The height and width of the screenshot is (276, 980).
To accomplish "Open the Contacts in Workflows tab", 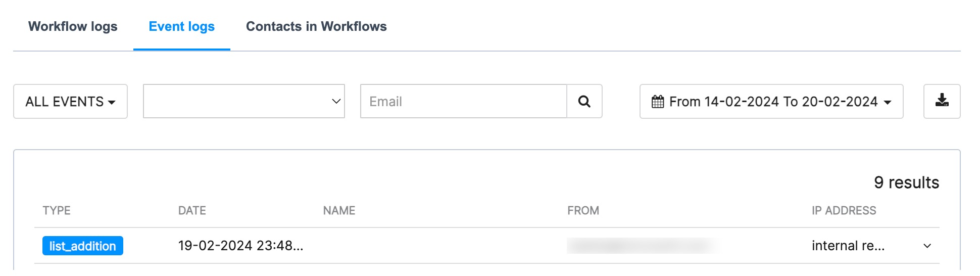I will [x=316, y=26].
